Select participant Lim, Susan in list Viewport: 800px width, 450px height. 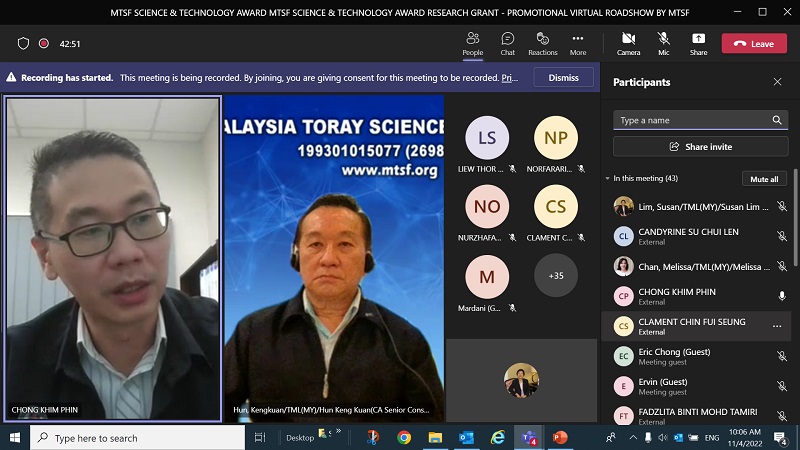(696, 206)
